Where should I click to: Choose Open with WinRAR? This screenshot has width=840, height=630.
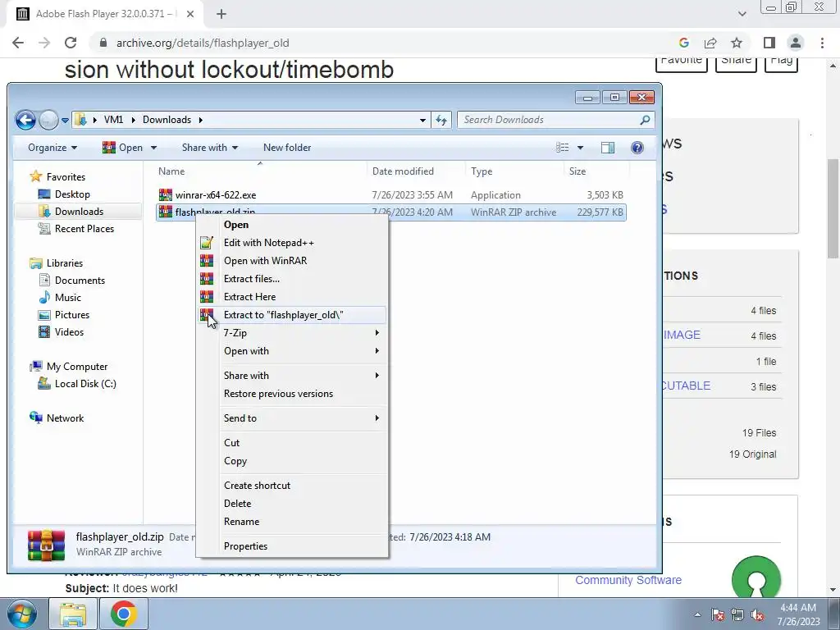(292, 261)
